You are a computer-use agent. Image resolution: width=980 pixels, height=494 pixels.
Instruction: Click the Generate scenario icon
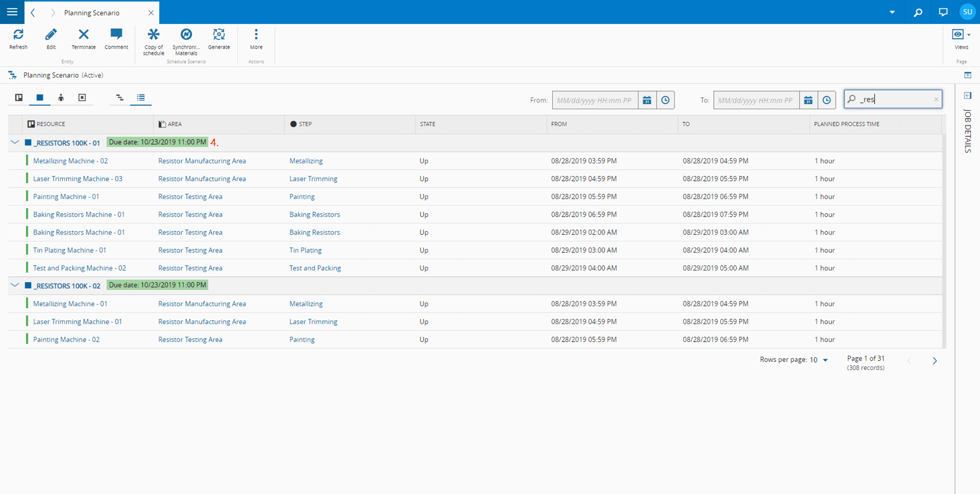pos(219,35)
